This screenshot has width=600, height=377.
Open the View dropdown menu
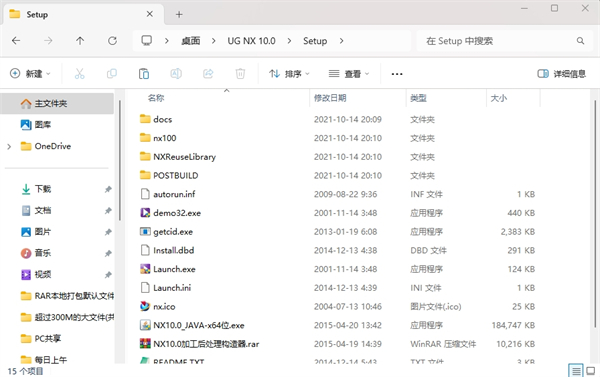(x=349, y=73)
